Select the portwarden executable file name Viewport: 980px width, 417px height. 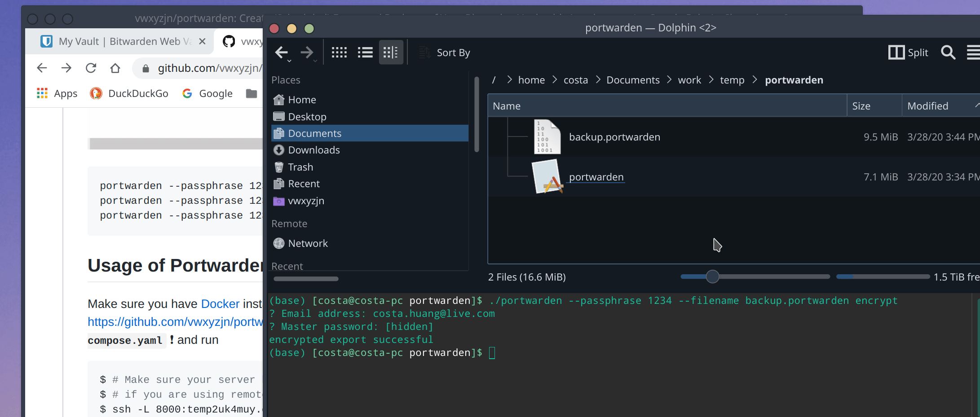(x=596, y=177)
